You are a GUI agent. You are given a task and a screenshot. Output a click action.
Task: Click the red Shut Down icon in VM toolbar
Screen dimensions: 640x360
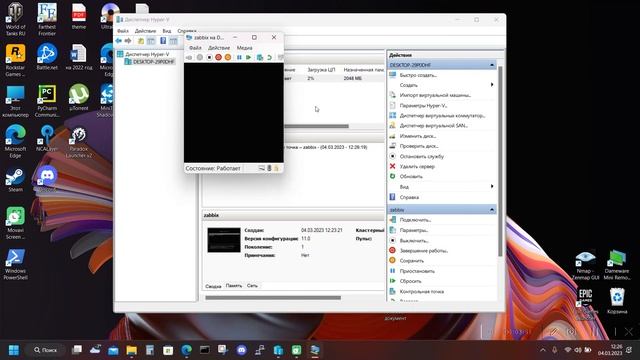click(x=218, y=58)
